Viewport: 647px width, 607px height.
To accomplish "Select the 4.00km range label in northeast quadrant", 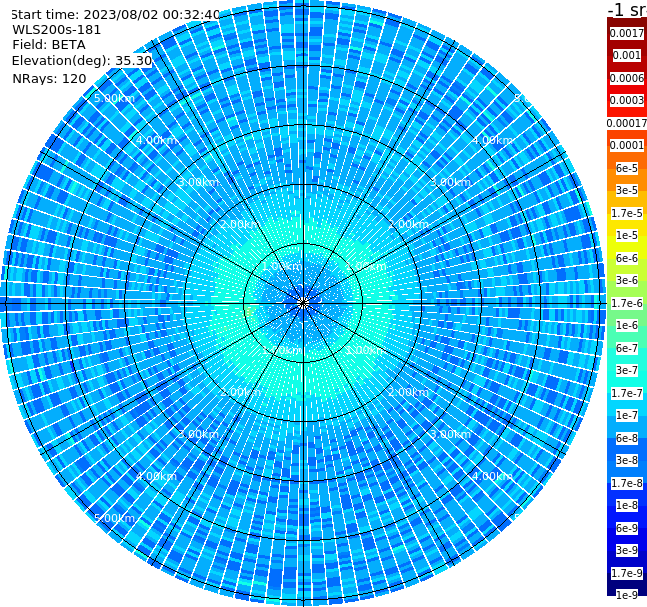I will (492, 140).
